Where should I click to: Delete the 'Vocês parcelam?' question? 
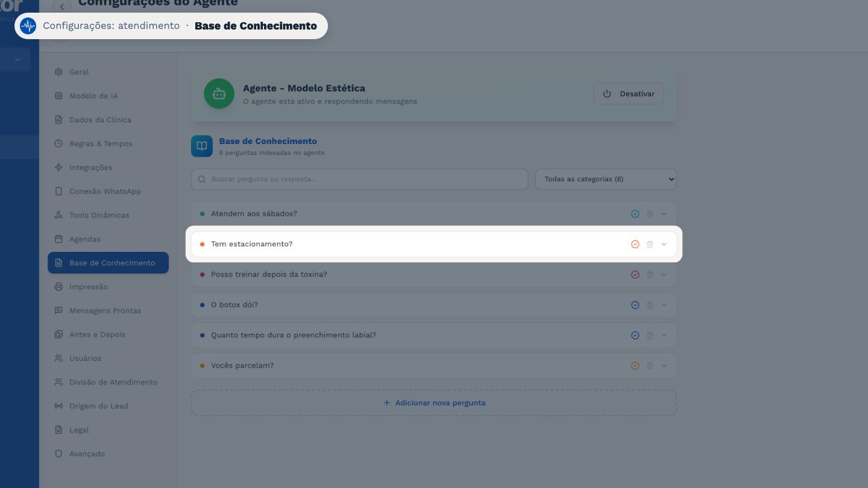[650, 366]
